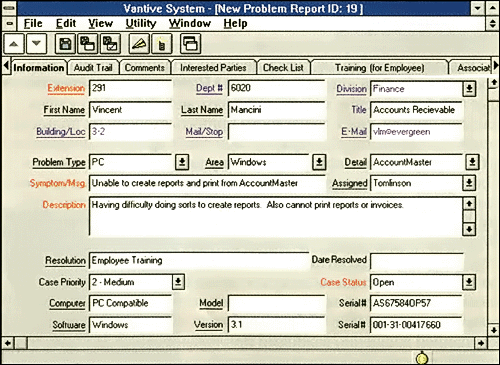Viewport: 500px width, 365px height.
Task: Click into the Extension field
Action: 131,88
